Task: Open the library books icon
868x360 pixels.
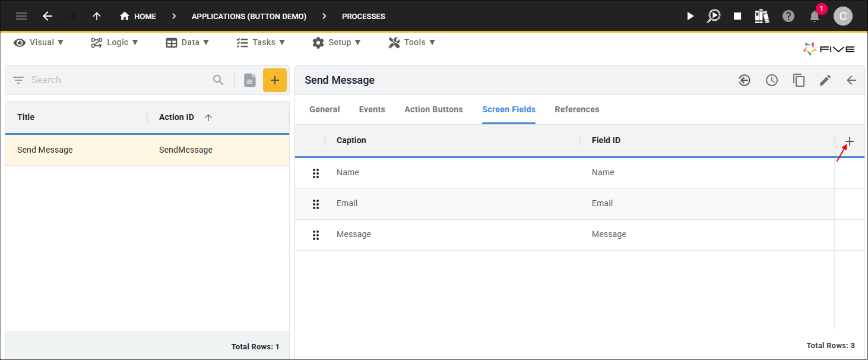Action: tap(762, 16)
